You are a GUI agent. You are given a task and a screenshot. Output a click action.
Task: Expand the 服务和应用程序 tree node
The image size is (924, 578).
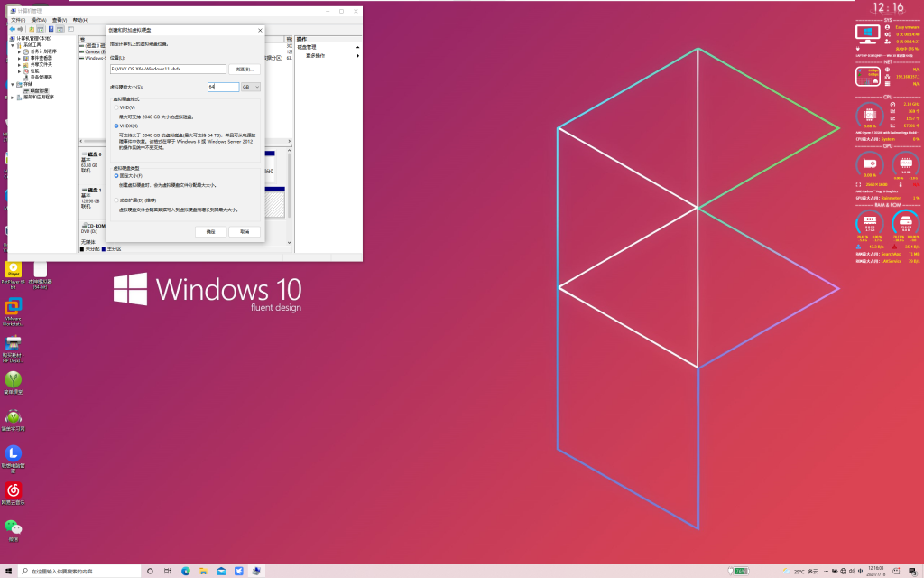pyautogui.click(x=13, y=98)
